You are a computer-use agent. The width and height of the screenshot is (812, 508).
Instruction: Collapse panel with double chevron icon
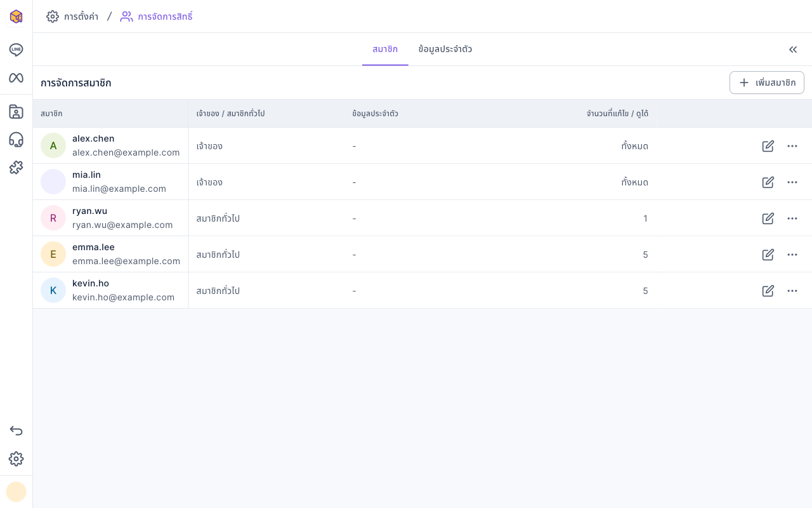pos(793,50)
